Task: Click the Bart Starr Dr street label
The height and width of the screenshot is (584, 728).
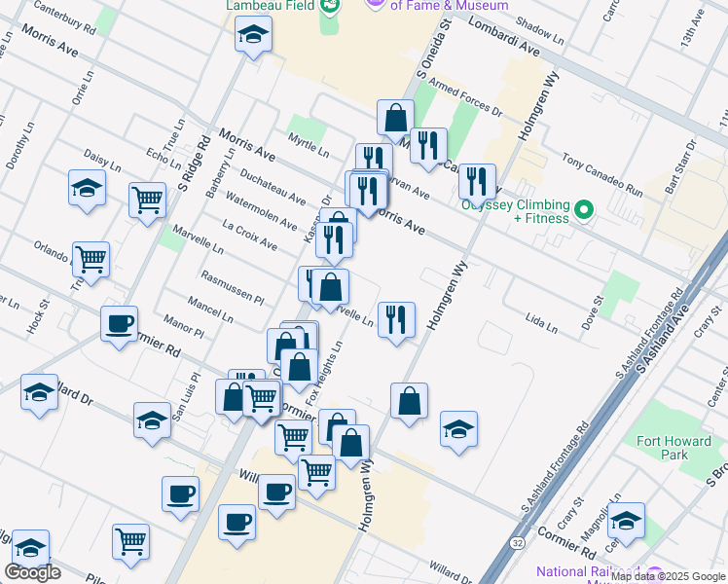Action: click(x=680, y=166)
